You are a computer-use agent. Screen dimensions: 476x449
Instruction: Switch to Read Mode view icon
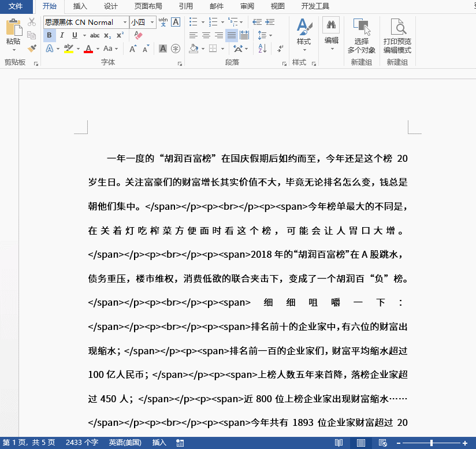pyautogui.click(x=339, y=443)
